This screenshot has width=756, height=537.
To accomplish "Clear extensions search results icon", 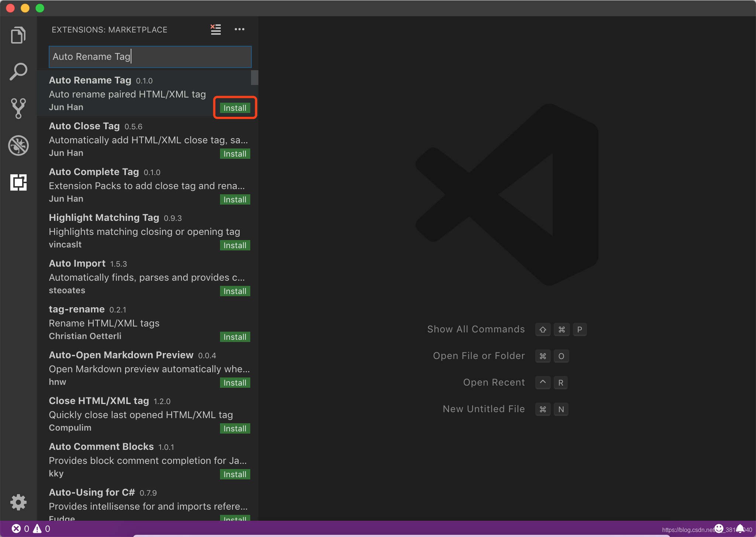I will coord(216,30).
